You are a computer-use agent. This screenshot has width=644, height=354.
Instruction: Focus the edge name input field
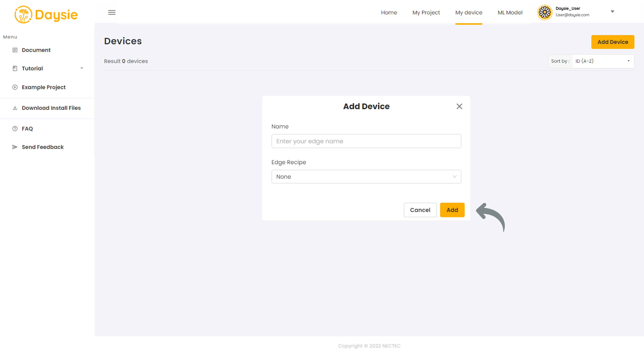[x=366, y=141]
